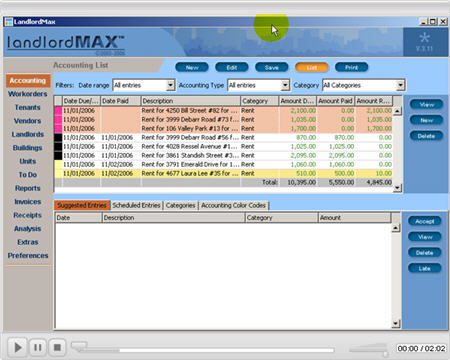This screenshot has width=450, height=360.
Task: Open Buildings in the sidebar
Action: pyautogui.click(x=28, y=148)
